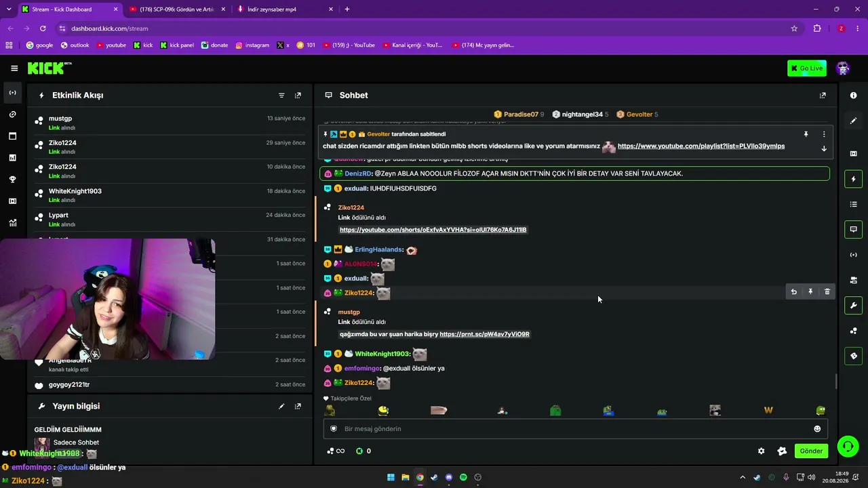Open the Paradise07 top gifter profile

click(x=519, y=115)
